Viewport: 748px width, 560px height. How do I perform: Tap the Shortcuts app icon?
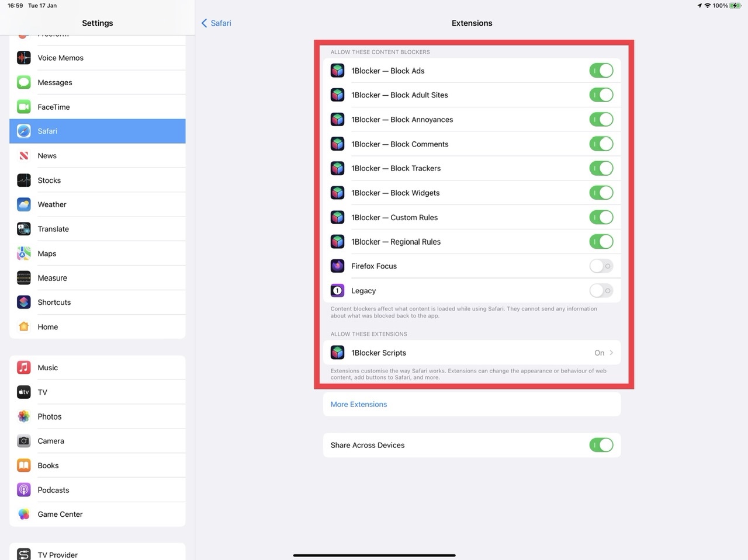pos(24,302)
